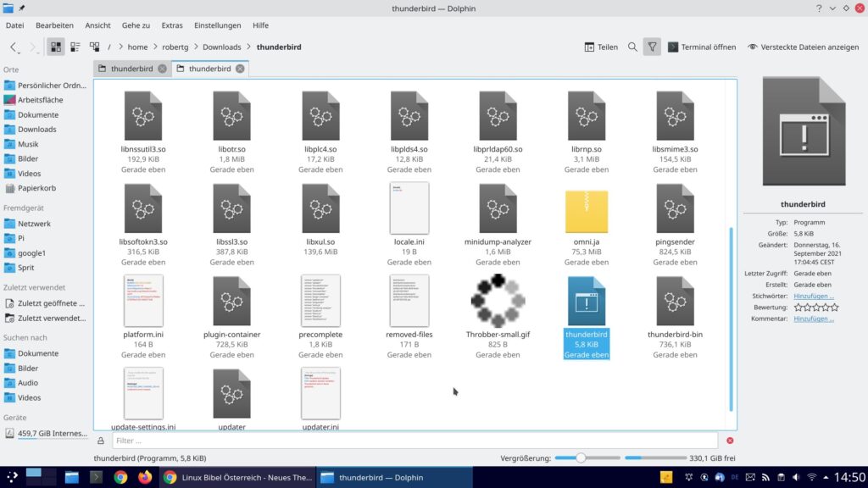The height and width of the screenshot is (488, 868).
Task: Click into the Filter text field
Action: click(415, 441)
